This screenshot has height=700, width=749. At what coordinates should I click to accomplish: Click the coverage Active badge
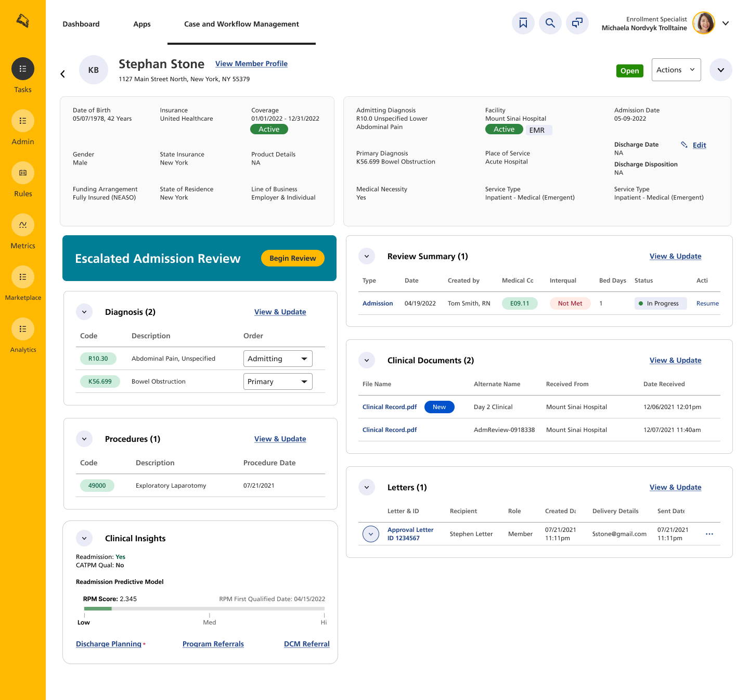pos(269,129)
